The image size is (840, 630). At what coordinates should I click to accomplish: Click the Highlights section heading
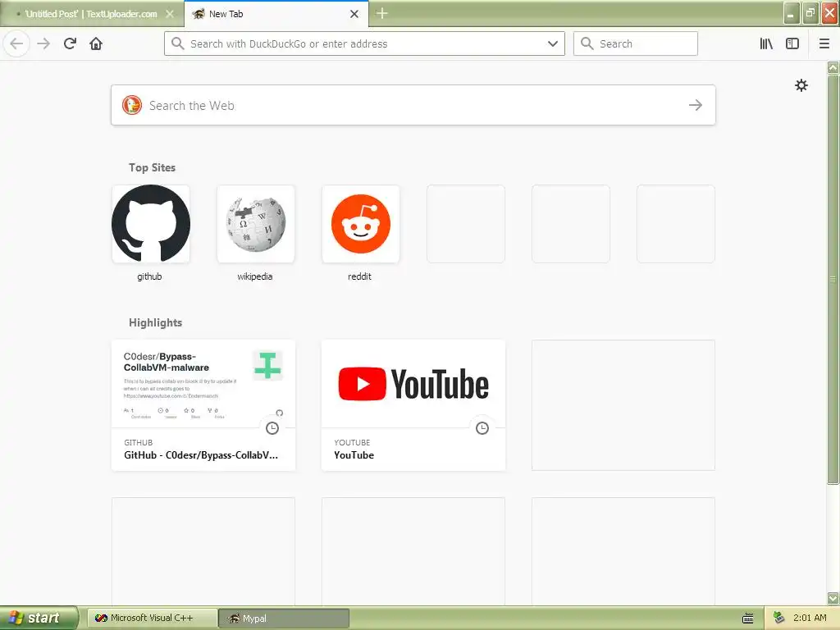155,322
